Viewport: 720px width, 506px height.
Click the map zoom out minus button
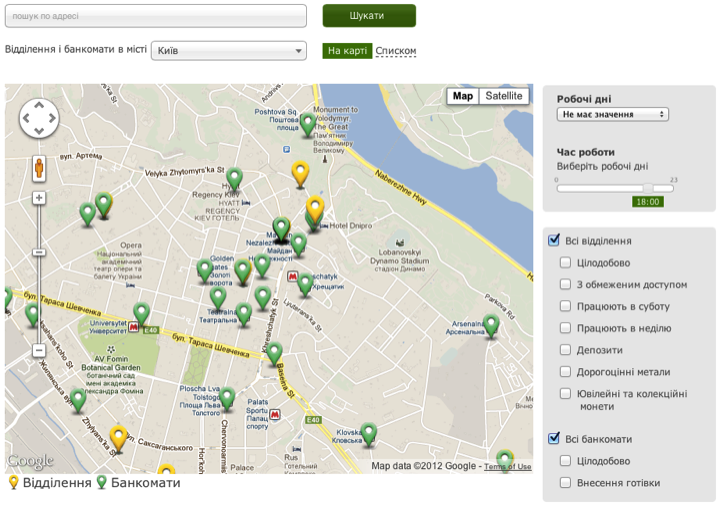point(39,350)
